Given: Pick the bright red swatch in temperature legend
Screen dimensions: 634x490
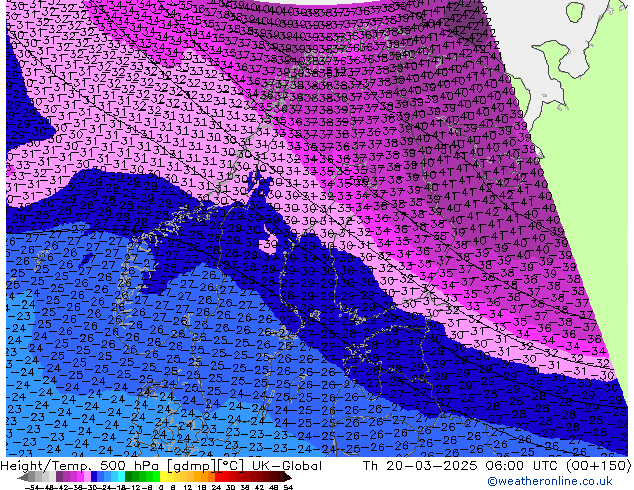Looking at the screenshot, I should 218,476.
